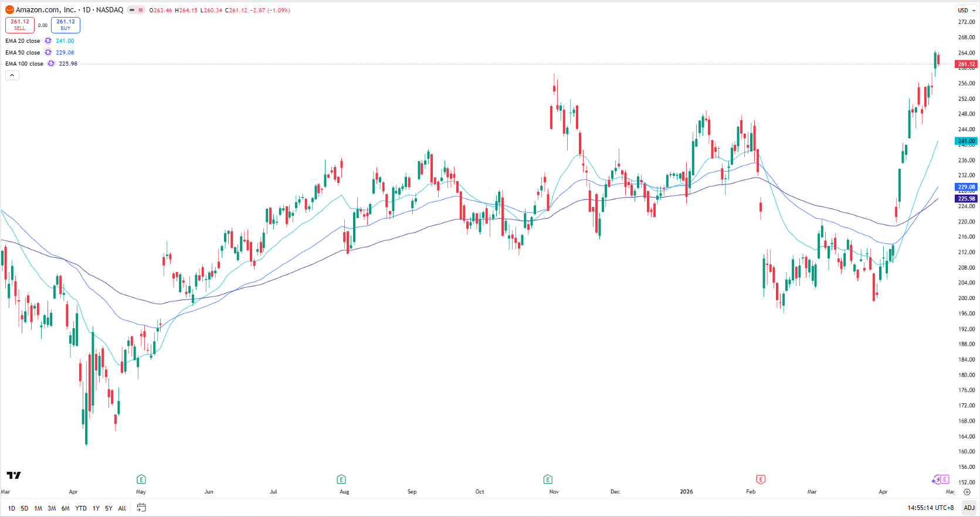Collapse the indicator legend with chevron
Image resolution: width=980 pixels, height=517 pixels.
pyautogui.click(x=12, y=75)
